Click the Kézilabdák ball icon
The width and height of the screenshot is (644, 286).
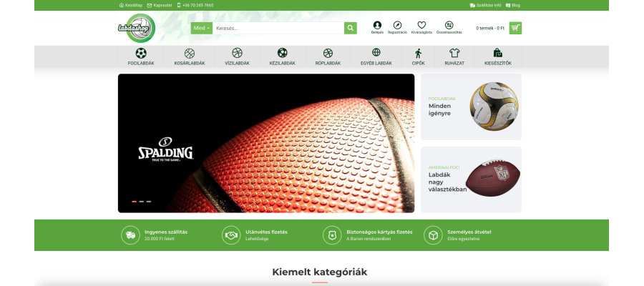pyautogui.click(x=282, y=52)
